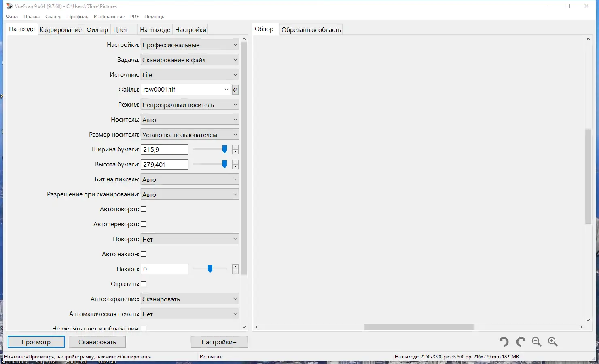Click the Наклон value field
This screenshot has height=364, width=599.
tap(164, 269)
